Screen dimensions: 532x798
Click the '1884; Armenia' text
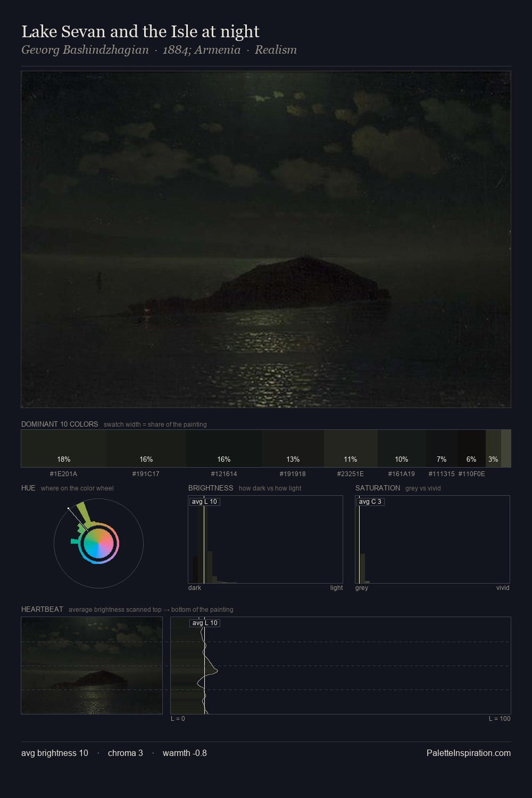pyautogui.click(x=202, y=50)
